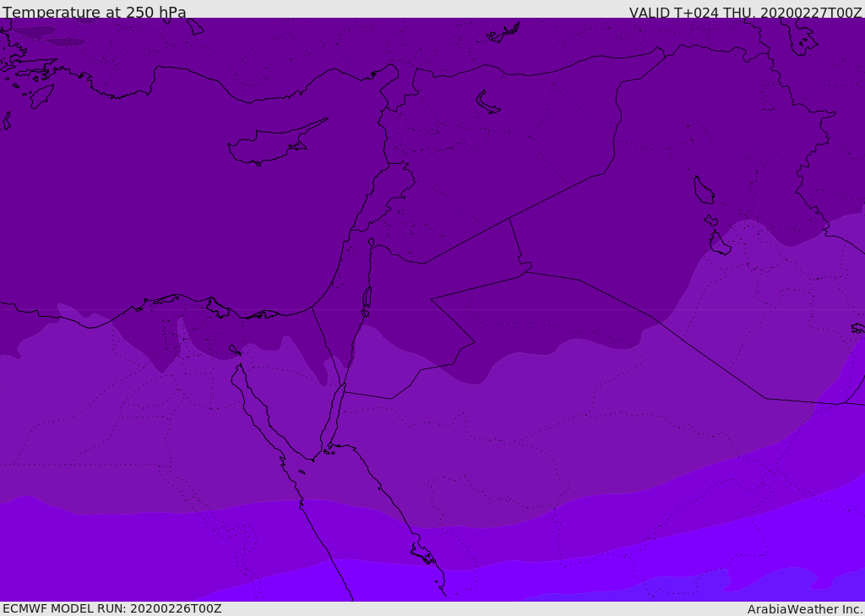Click the 'Temperature at 250 hPa' title text
The image size is (865, 616).
pyautogui.click(x=95, y=12)
